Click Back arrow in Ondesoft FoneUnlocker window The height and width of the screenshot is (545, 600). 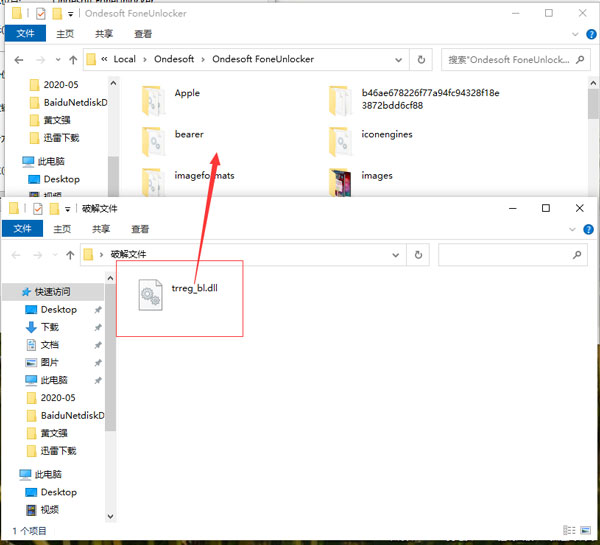point(18,60)
